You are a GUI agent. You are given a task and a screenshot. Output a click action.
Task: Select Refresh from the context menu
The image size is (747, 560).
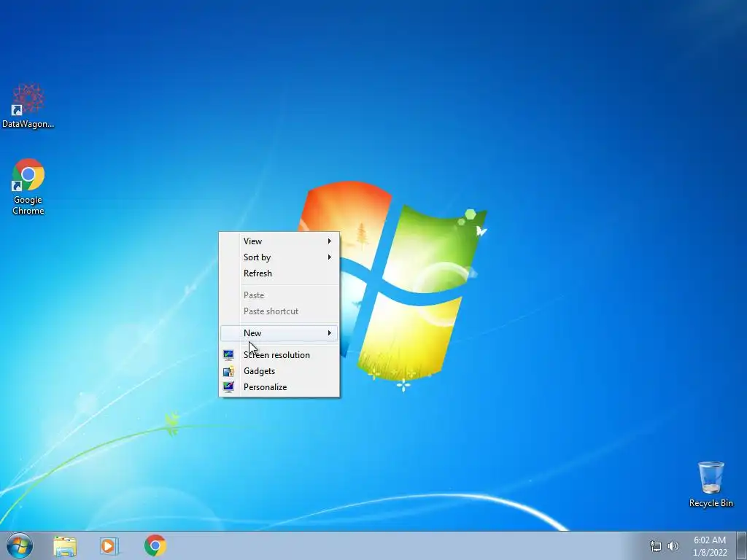[x=279, y=273]
